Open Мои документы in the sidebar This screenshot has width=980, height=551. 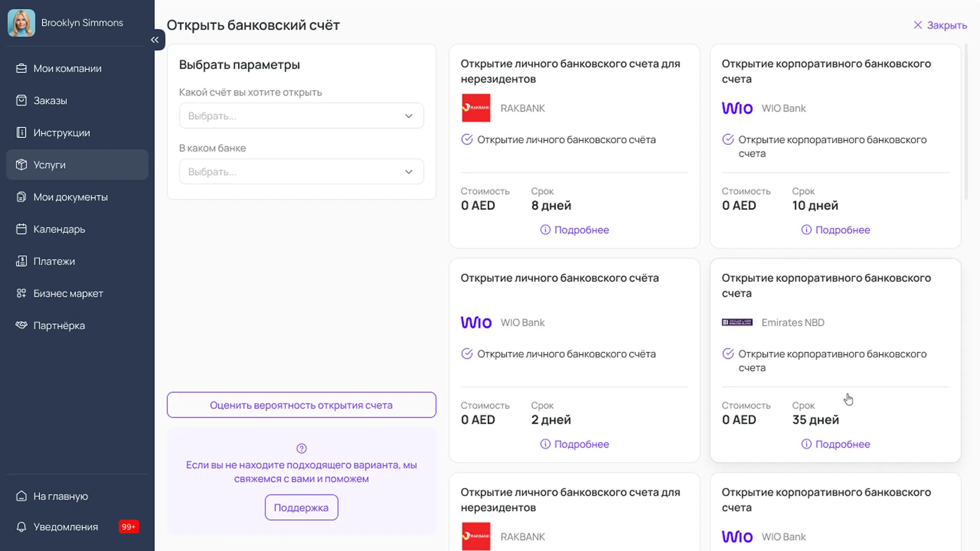[x=70, y=197]
